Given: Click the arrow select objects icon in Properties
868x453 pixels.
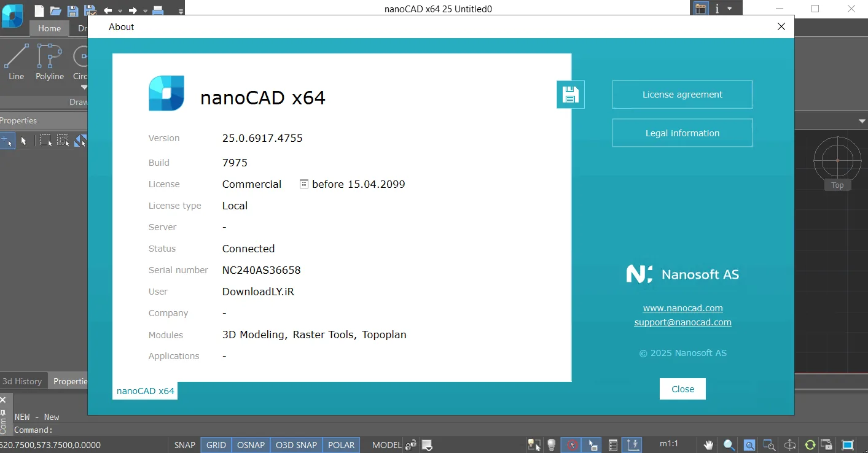Looking at the screenshot, I should pyautogui.click(x=24, y=141).
